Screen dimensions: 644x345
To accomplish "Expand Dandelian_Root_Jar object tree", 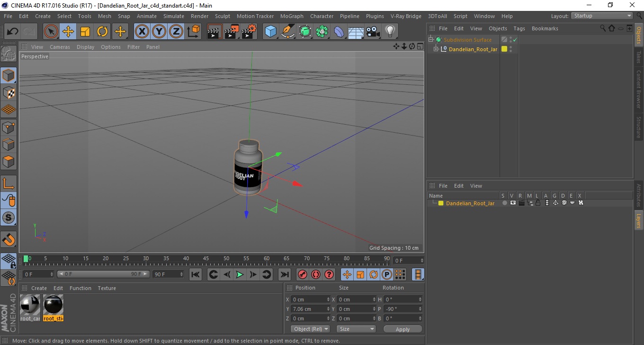I will (x=436, y=49).
